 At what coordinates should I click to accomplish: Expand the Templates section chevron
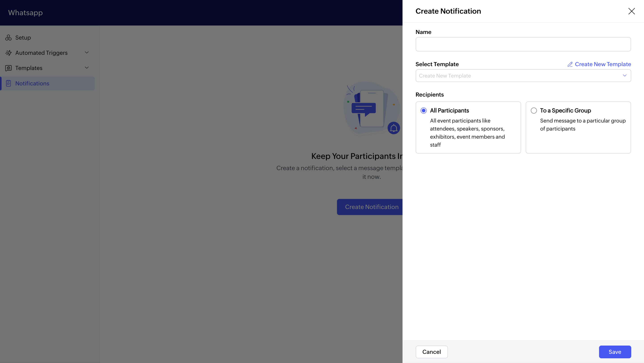pos(87,68)
